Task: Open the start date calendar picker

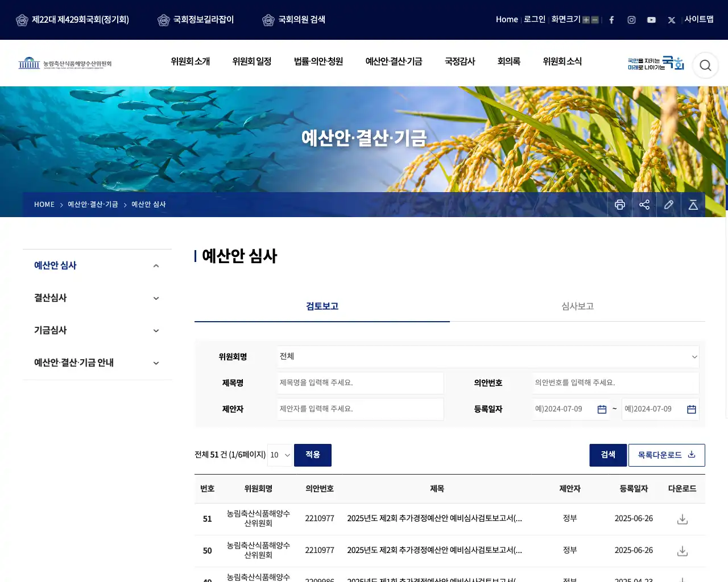Action: (x=602, y=409)
